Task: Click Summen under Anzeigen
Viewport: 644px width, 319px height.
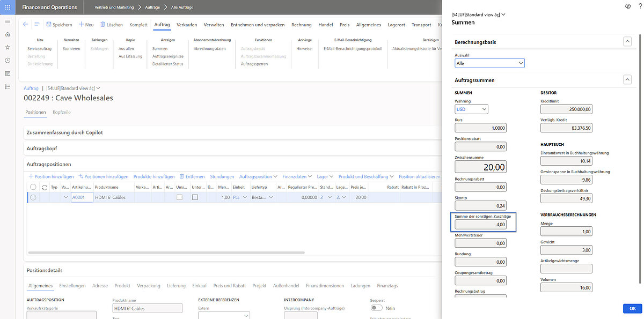Action: point(160,48)
